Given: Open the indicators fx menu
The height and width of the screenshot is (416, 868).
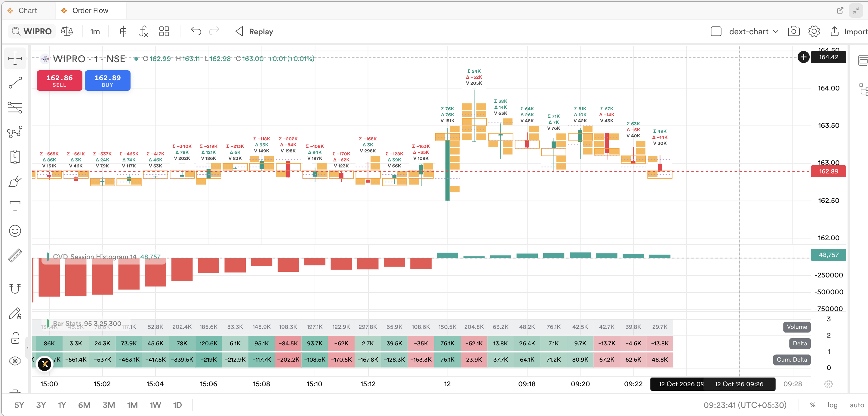Looking at the screenshot, I should (x=144, y=31).
